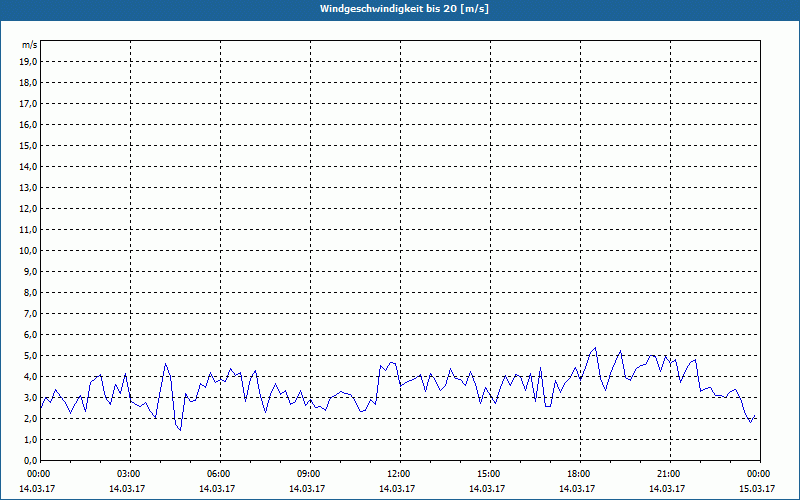Select the "14.03.17" date under 06:00
The image size is (800, 500).
pos(217,489)
